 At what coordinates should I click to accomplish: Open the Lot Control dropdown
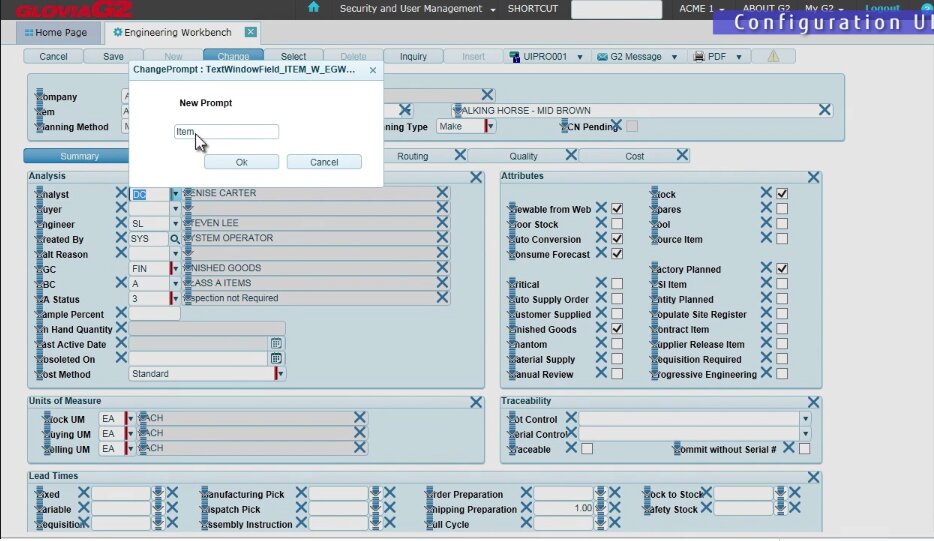pyautogui.click(x=805, y=420)
